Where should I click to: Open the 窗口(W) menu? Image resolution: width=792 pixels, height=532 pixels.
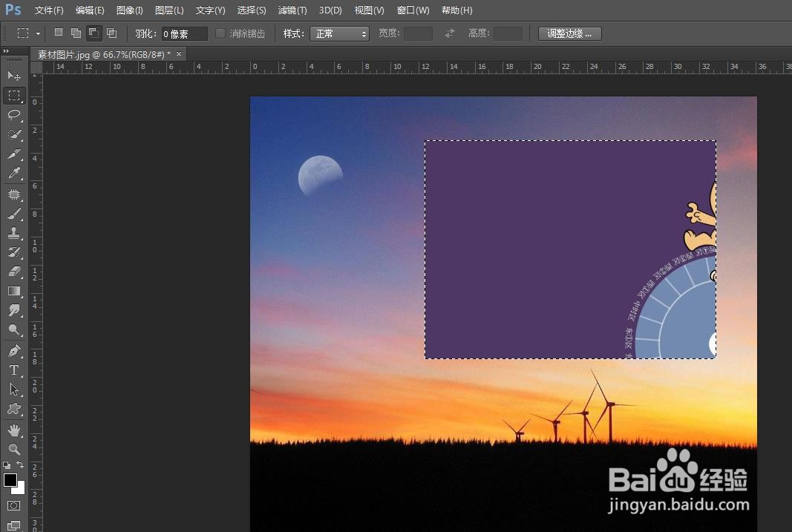pos(413,10)
